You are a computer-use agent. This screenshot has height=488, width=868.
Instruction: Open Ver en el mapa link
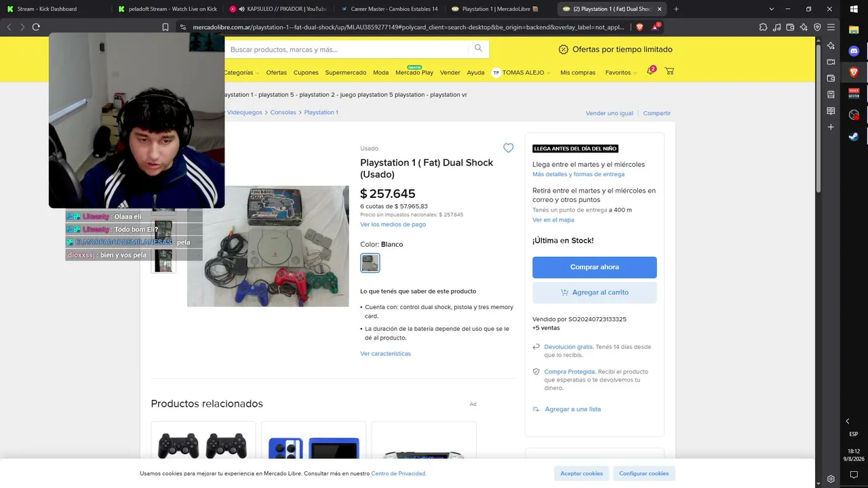pos(553,220)
